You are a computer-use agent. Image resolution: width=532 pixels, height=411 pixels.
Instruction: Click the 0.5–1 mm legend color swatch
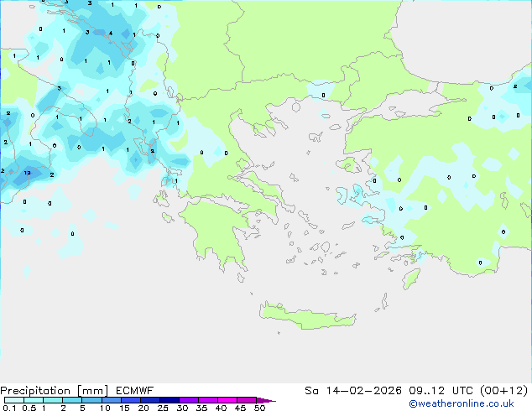34,400
